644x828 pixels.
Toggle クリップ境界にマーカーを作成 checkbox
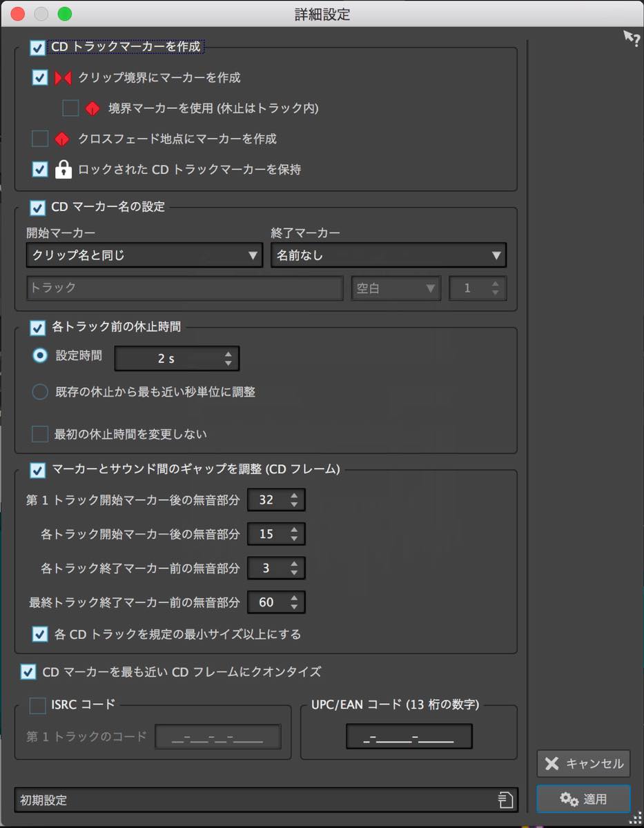[40, 78]
